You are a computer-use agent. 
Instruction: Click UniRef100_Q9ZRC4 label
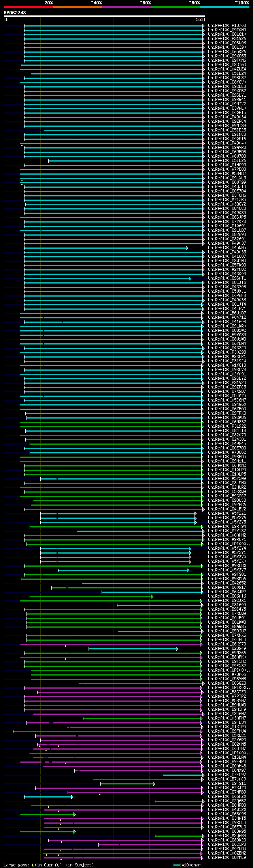(227, 121)
